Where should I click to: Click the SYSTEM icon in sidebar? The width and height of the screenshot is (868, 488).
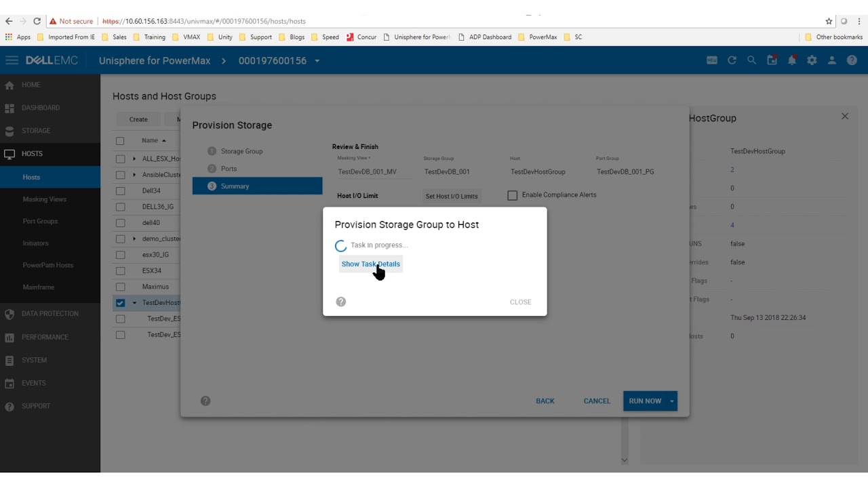[x=9, y=360]
